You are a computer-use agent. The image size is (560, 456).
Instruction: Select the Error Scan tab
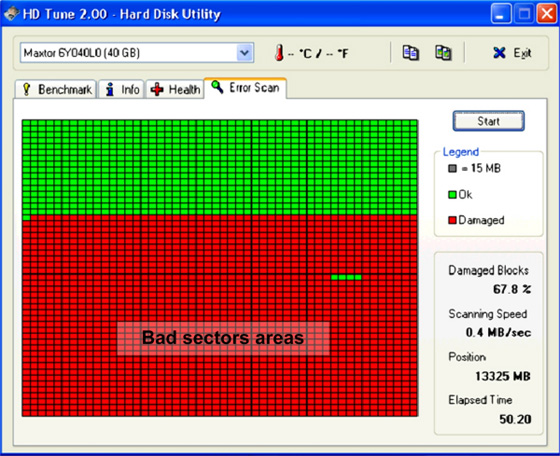pos(245,87)
